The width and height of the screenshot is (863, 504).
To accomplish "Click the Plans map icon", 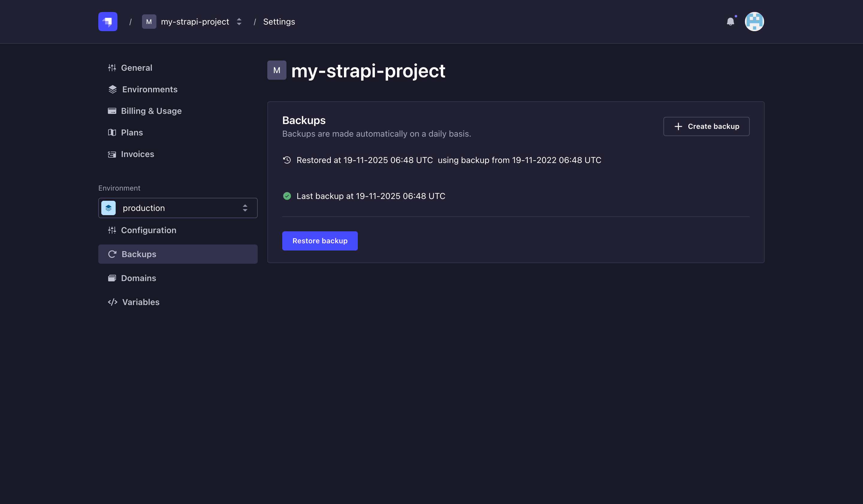I will 112,132.
